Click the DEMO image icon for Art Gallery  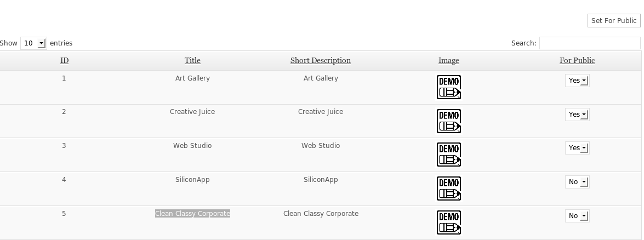click(x=448, y=87)
